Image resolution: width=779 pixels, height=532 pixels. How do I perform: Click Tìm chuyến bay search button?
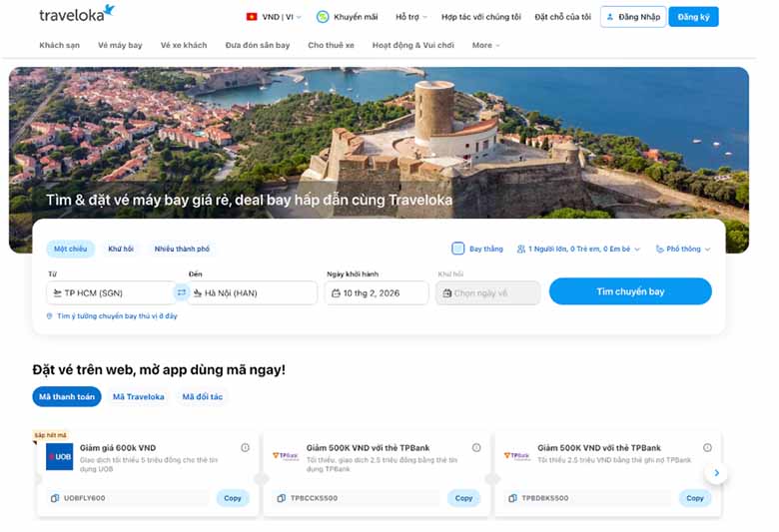[x=630, y=291]
